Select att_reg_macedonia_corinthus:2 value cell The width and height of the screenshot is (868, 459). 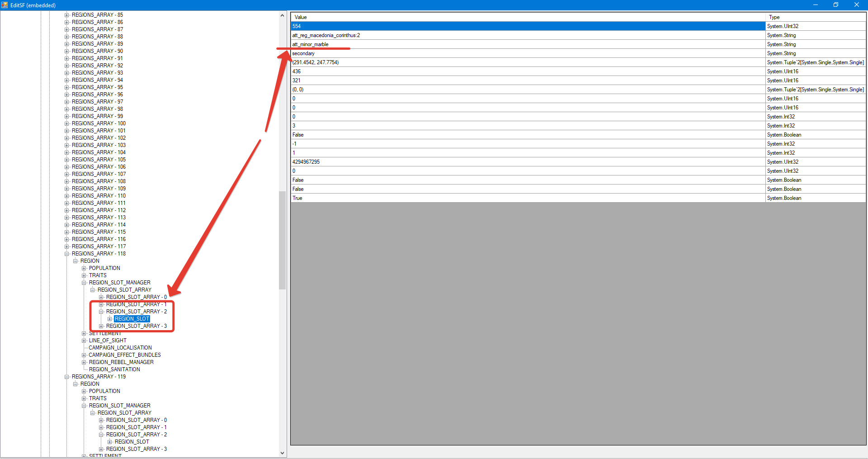coord(528,35)
